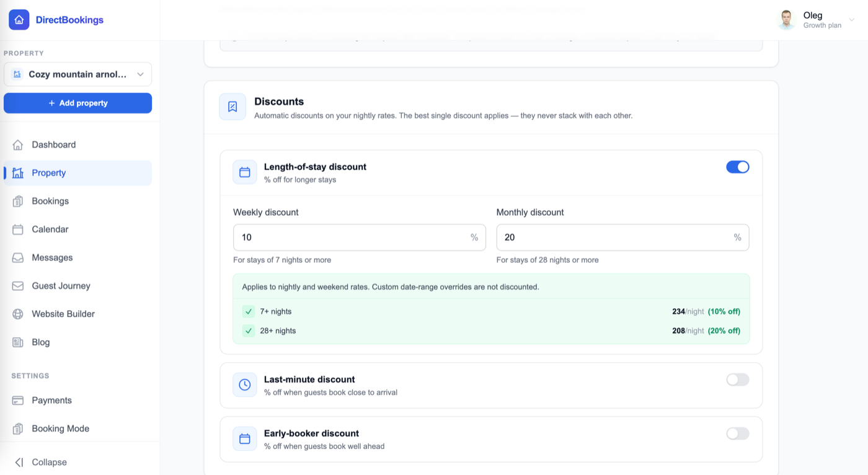Click the 7+ nights green checkmark
This screenshot has width=868, height=475.
pyautogui.click(x=249, y=311)
